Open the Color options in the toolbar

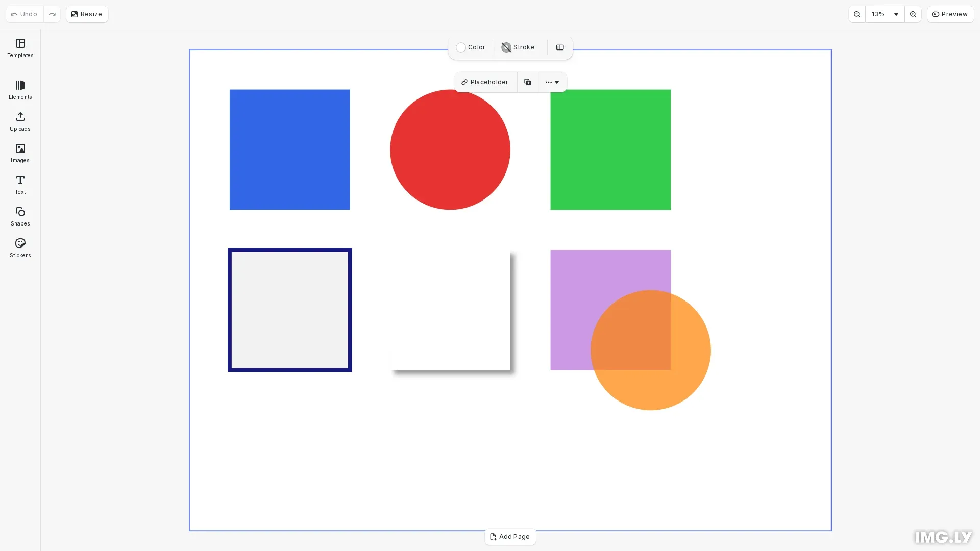(471, 47)
